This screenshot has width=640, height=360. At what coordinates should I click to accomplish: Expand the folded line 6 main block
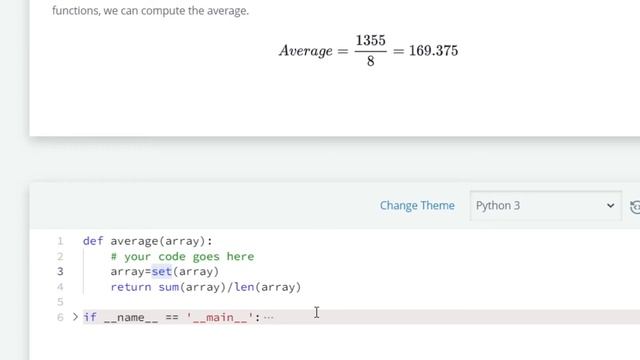pos(75,317)
